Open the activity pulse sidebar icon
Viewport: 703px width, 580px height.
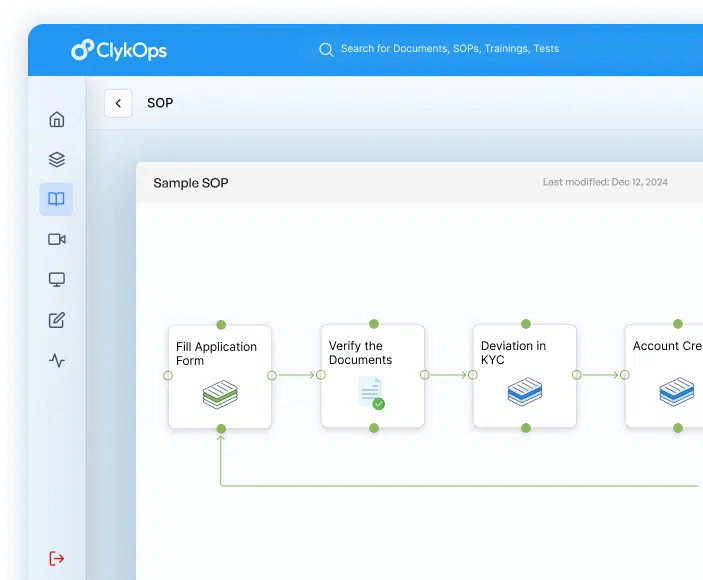click(57, 361)
